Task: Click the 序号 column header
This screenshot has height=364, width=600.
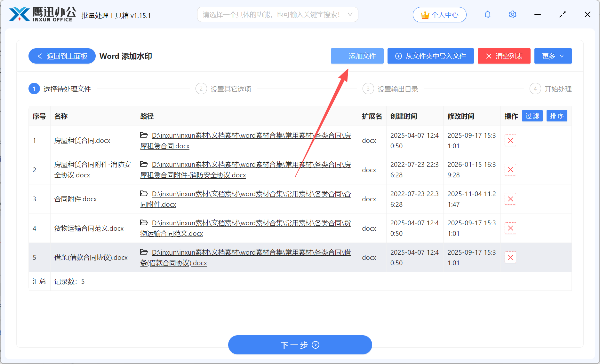Action: pyautogui.click(x=39, y=116)
